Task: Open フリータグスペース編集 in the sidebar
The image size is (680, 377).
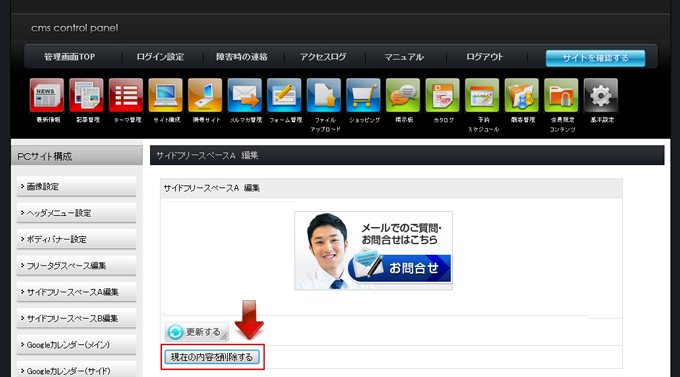Action: pos(76,266)
